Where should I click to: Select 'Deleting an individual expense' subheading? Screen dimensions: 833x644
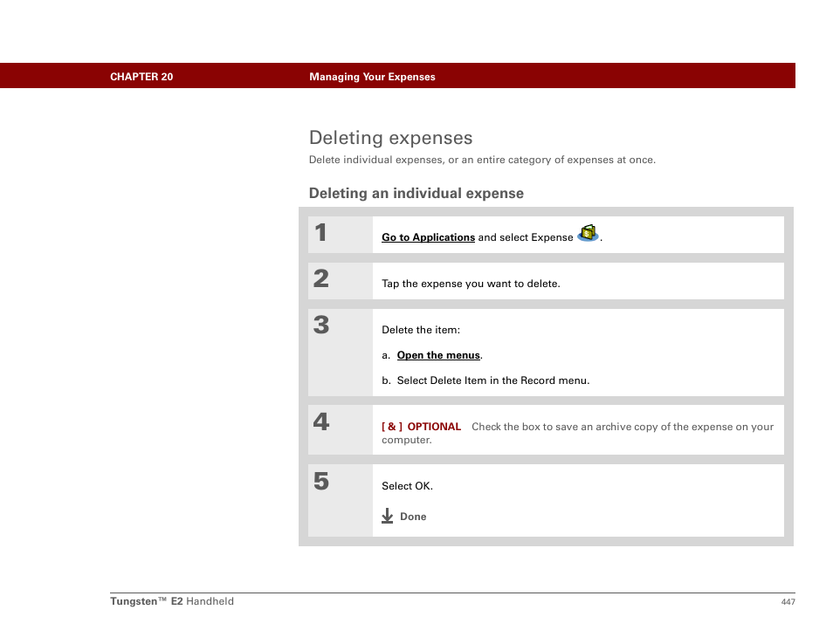coord(416,193)
